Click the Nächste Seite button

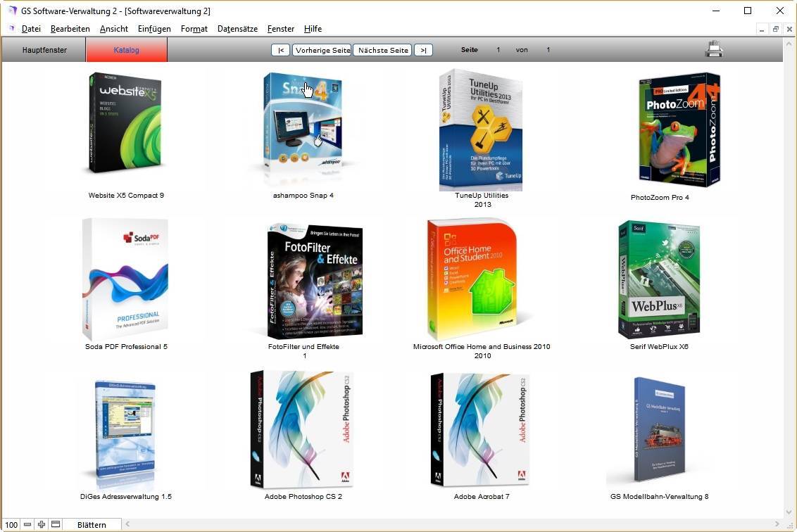pyautogui.click(x=383, y=50)
